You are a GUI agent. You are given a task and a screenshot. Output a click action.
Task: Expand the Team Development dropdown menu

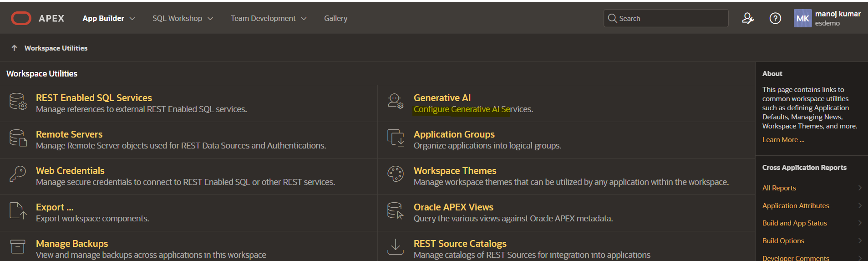pos(268,18)
